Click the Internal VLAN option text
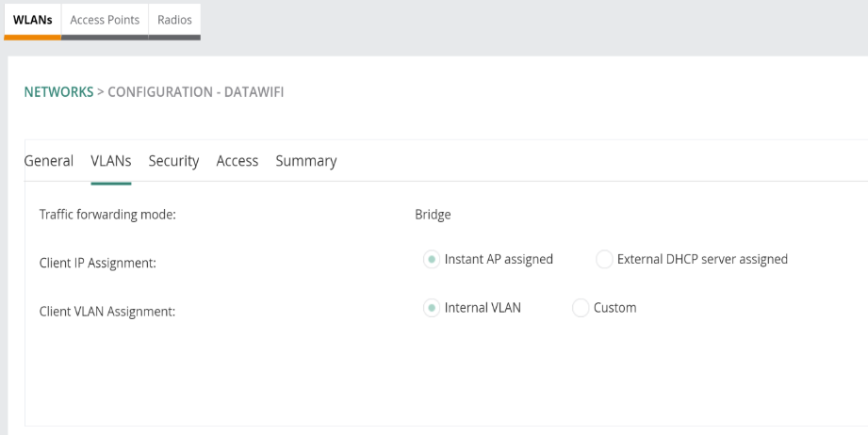This screenshot has width=868, height=435. pos(483,308)
